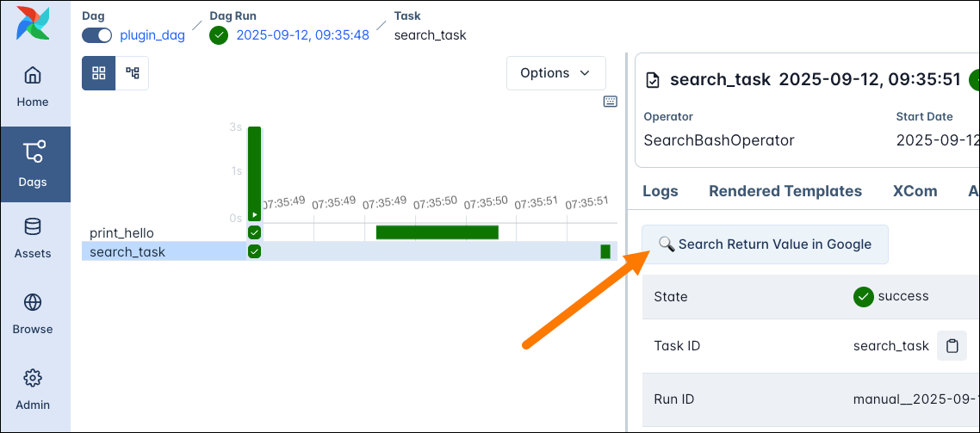The width and height of the screenshot is (980, 433).
Task: Show keyboard shortcuts via keyboard icon
Action: (x=611, y=102)
